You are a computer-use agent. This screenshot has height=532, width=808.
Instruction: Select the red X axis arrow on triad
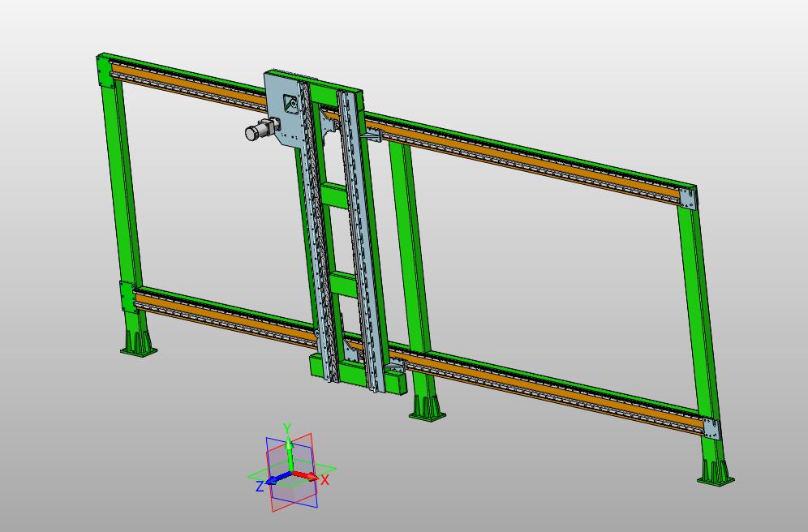(307, 475)
